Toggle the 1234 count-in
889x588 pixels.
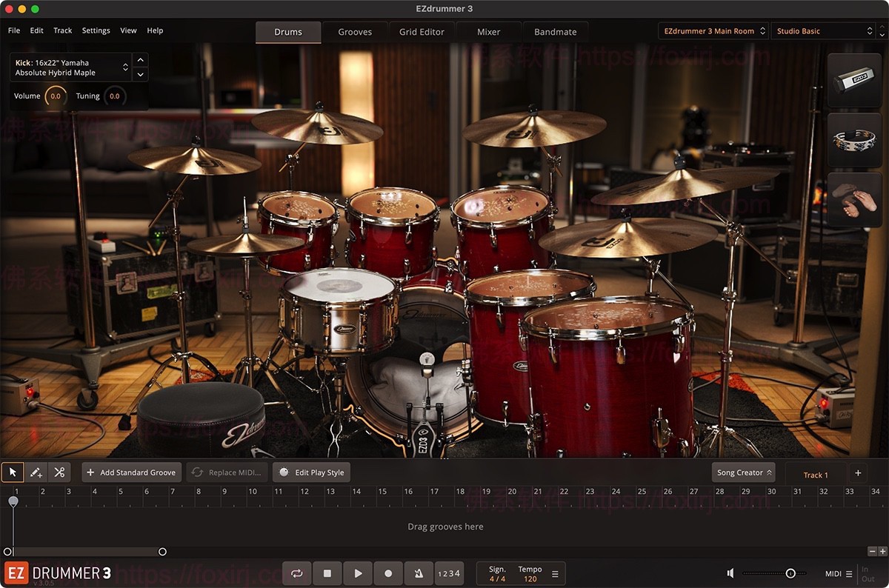[450, 572]
